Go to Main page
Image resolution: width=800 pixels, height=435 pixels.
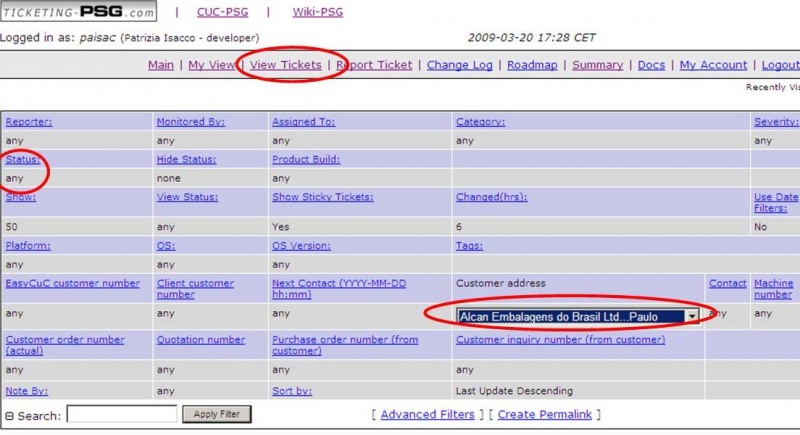[x=161, y=65]
